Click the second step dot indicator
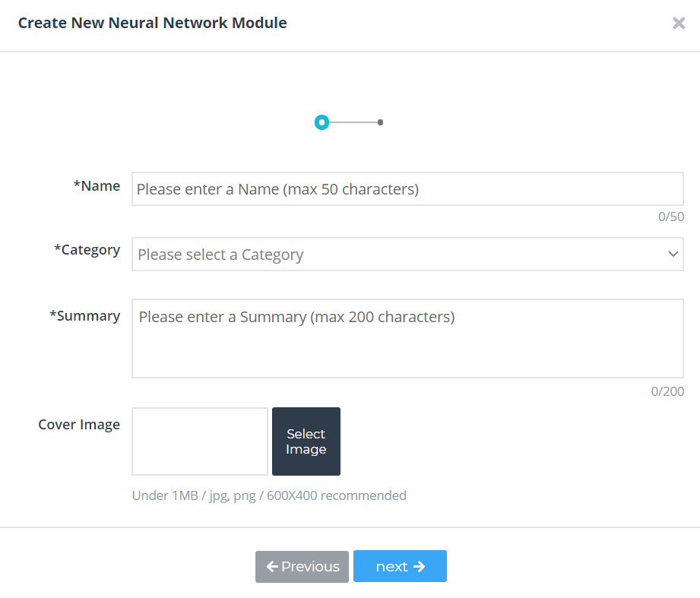Viewport: 700px width, 598px height. pyautogui.click(x=380, y=122)
